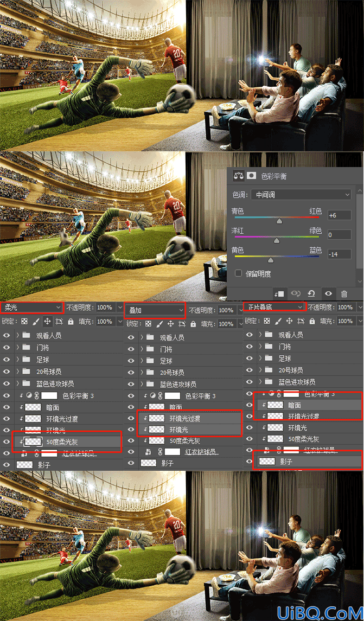Select the 门将 group in the 叠加 panel
Image resolution: width=364 pixels, height=621 pixels.
point(184,349)
